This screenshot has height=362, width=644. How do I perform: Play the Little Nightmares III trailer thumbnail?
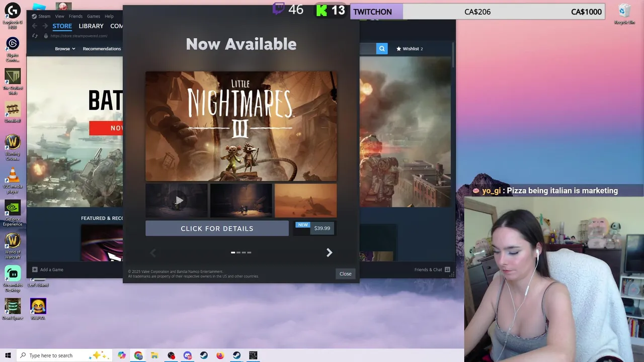(177, 201)
